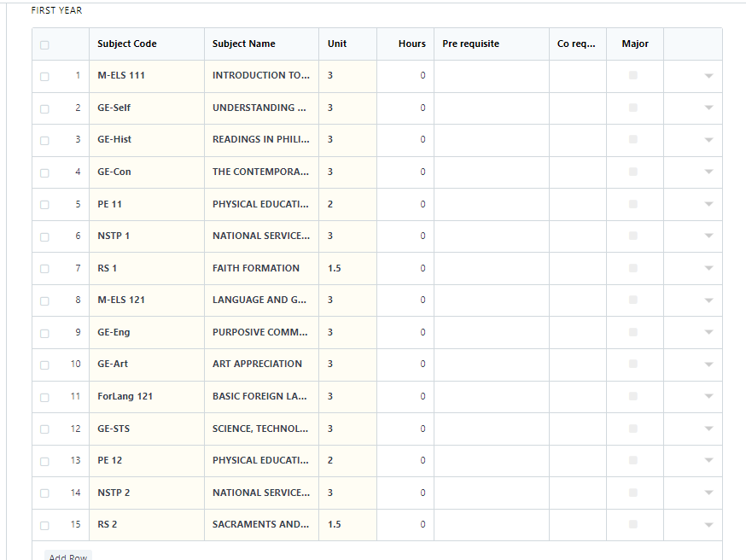Click Co requisite cell for NSTP 2 row
This screenshot has height=560, width=746.
[x=577, y=493]
